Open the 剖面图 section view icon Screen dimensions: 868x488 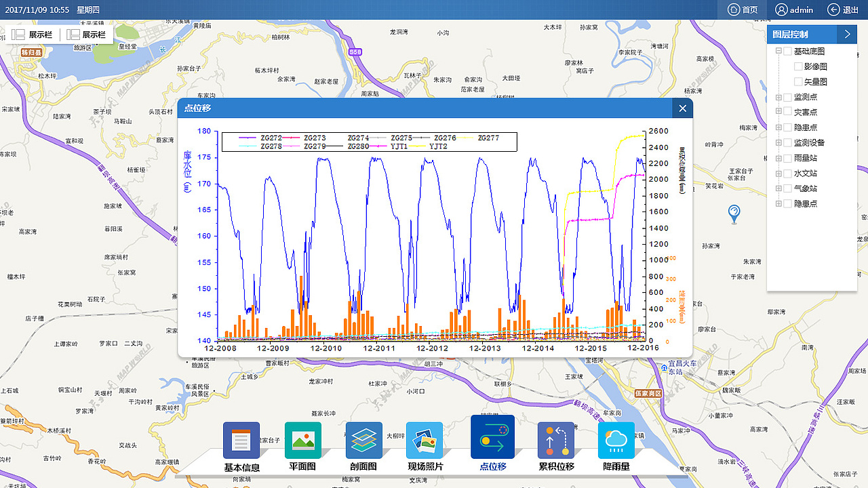coord(363,441)
